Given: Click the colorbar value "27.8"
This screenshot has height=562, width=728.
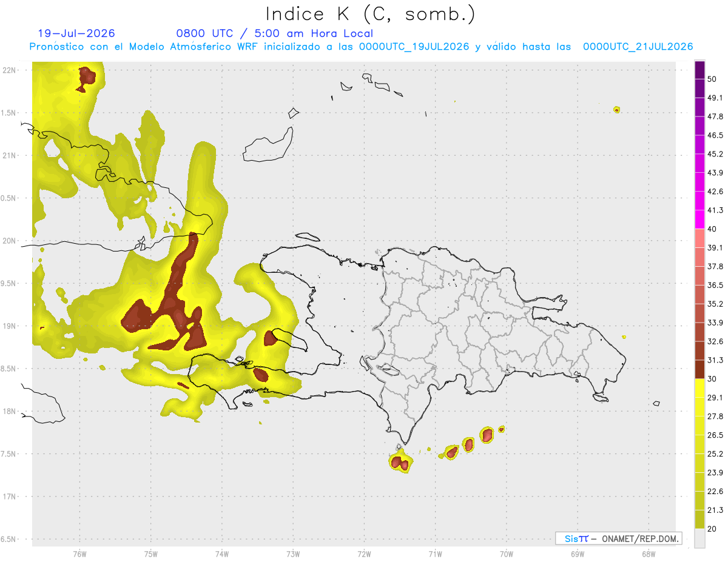Looking at the screenshot, I should [715, 416].
